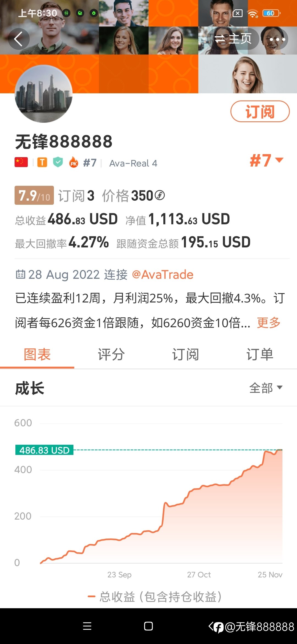The width and height of the screenshot is (297, 644).
Task: Tap the calendar icon beside 28 Aug 2022
Action: click(20, 274)
